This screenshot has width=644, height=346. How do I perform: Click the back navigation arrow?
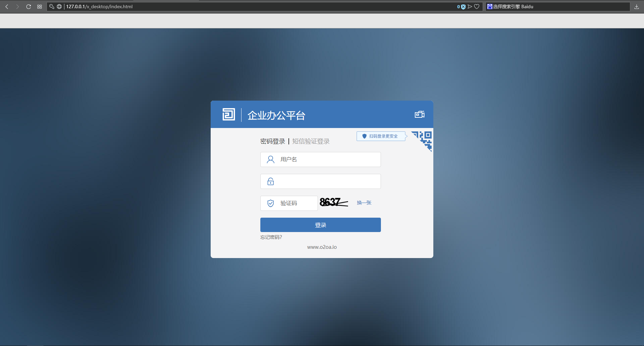[6, 6]
